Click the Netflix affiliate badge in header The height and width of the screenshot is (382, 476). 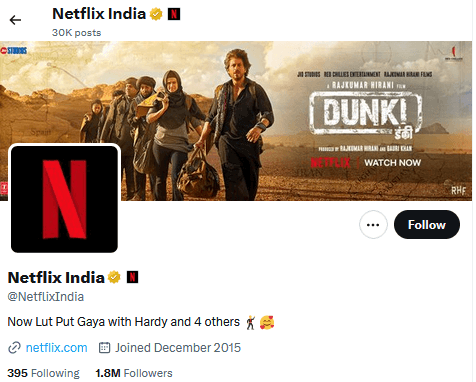[174, 14]
